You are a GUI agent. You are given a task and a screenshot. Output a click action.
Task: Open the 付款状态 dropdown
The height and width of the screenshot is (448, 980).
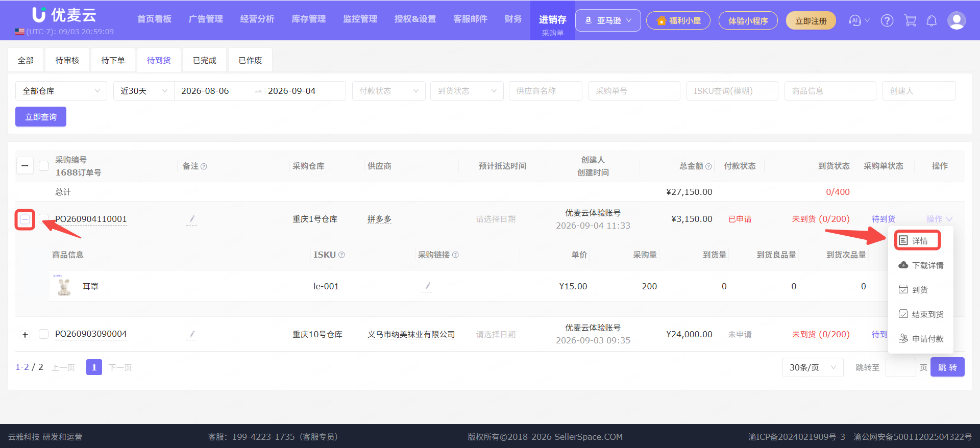pos(389,91)
